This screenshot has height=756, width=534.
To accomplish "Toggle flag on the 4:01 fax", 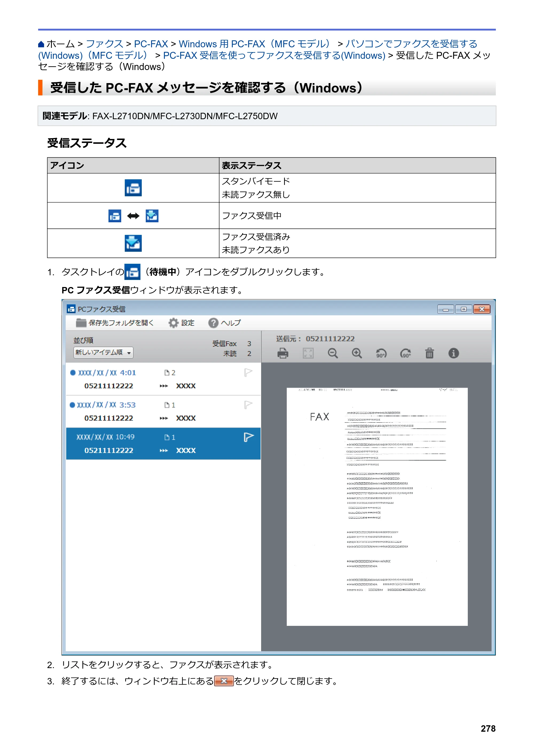I will point(248,373).
